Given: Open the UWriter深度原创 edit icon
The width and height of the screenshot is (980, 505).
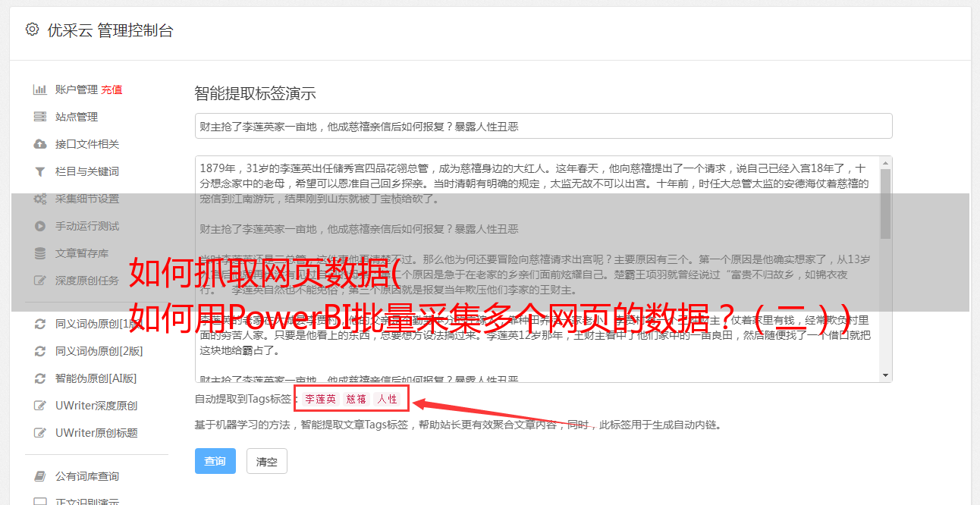Looking at the screenshot, I should [x=40, y=406].
